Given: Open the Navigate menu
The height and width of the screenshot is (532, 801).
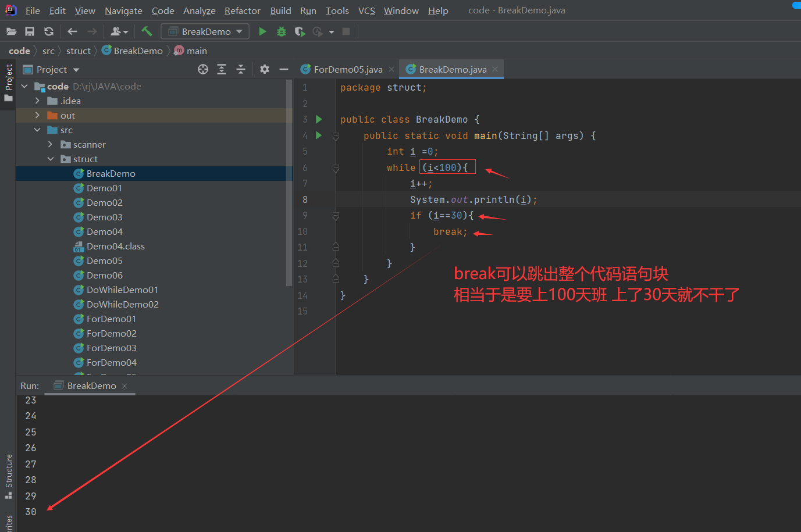Looking at the screenshot, I should coord(123,10).
